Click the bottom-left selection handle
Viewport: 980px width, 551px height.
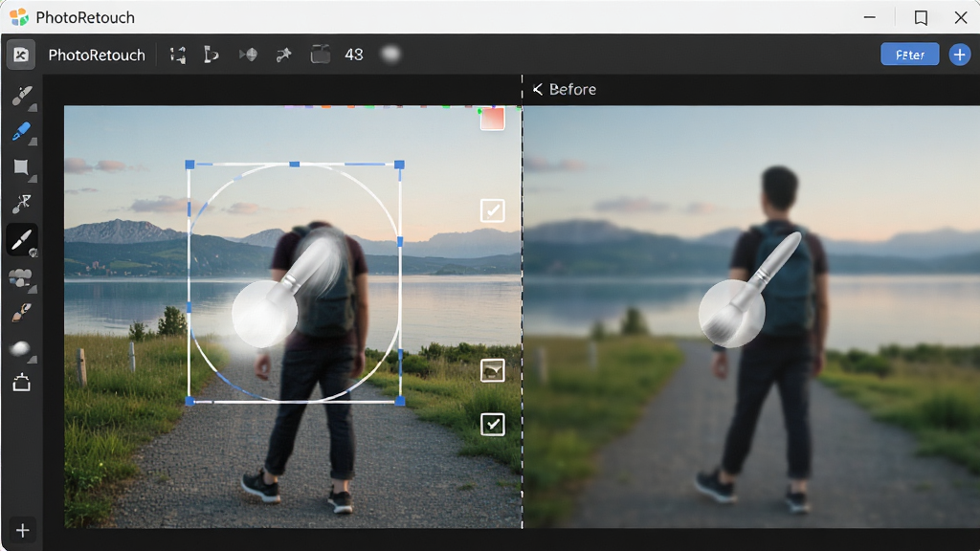tap(190, 401)
